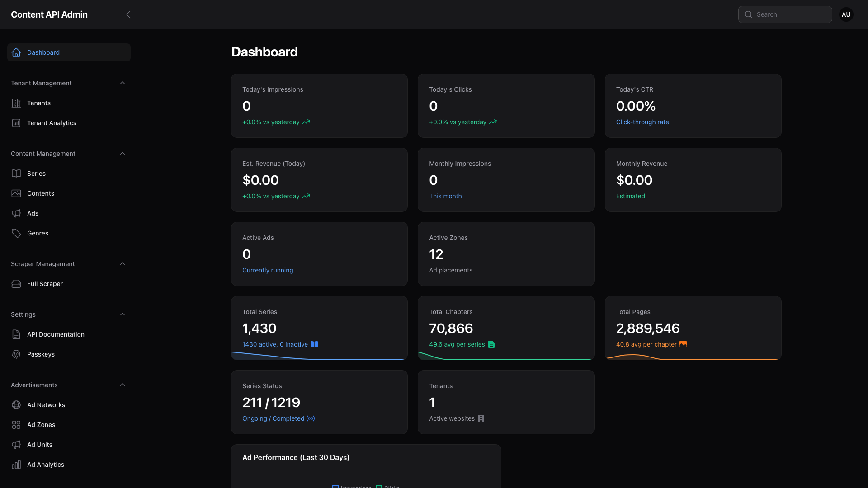Click the Series book icon
This screenshot has height=488, width=868.
point(16,174)
